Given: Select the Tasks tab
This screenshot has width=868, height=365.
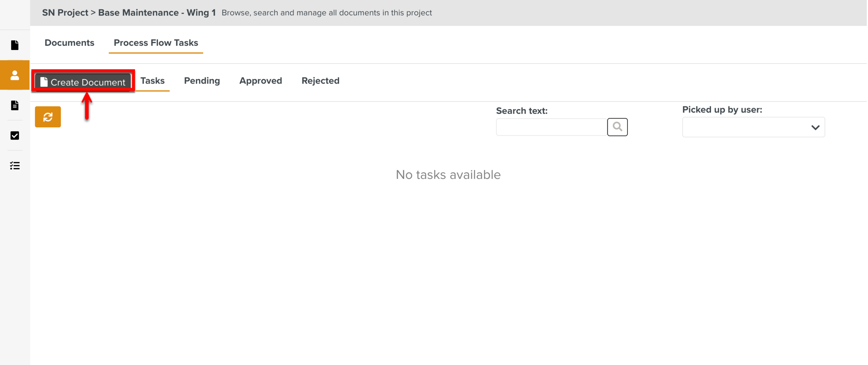Looking at the screenshot, I should click(x=152, y=80).
